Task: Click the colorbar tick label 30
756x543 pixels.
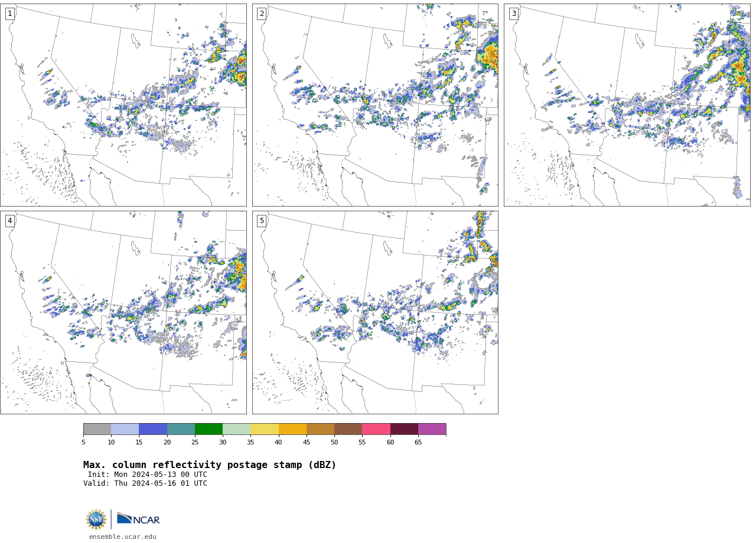Action: [x=223, y=442]
